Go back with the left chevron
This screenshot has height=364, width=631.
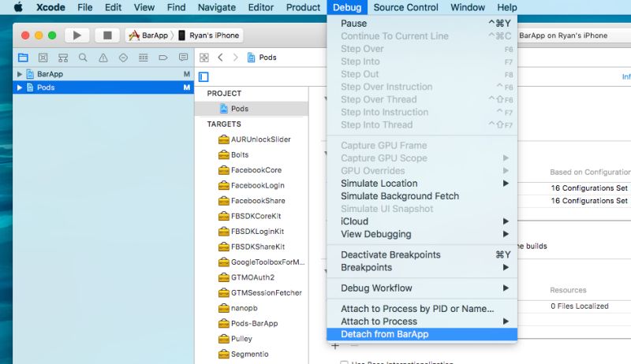[x=220, y=58]
